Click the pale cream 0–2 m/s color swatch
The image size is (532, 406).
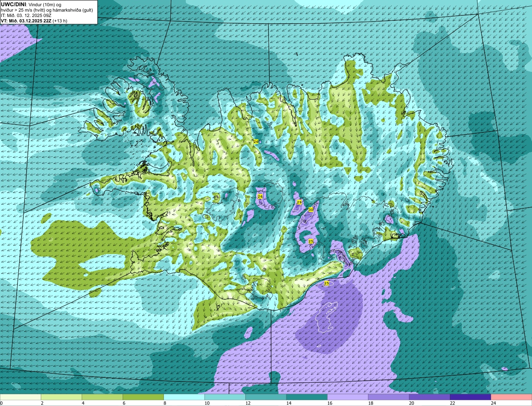pyautogui.click(x=21, y=397)
